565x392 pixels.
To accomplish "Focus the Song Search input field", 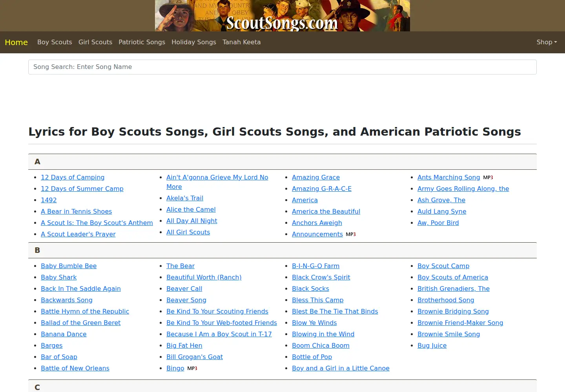I will pos(282,67).
